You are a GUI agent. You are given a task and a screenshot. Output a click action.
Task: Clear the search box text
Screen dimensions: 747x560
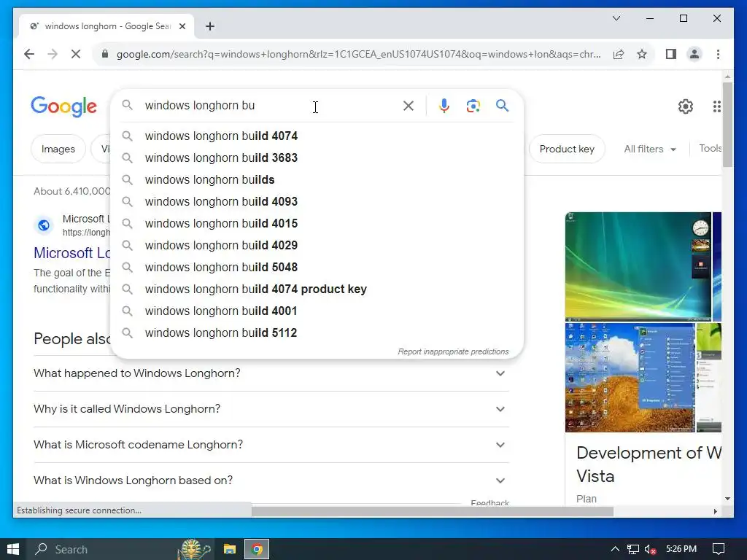point(409,105)
